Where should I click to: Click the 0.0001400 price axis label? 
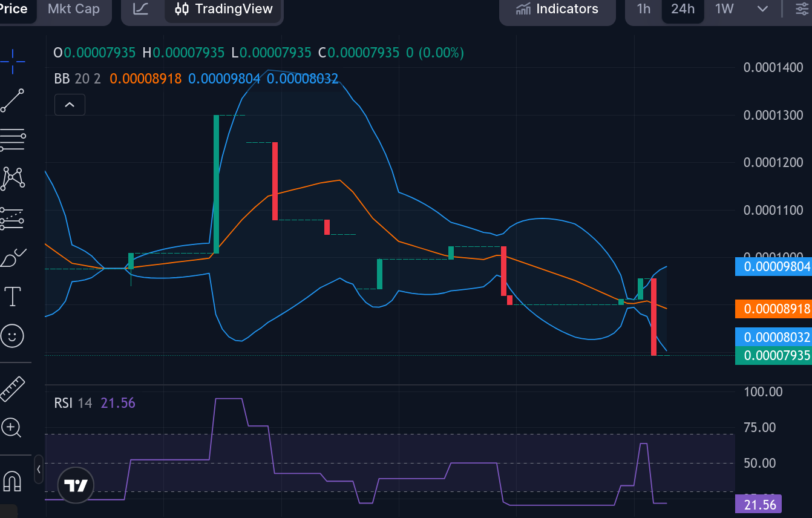773,67
